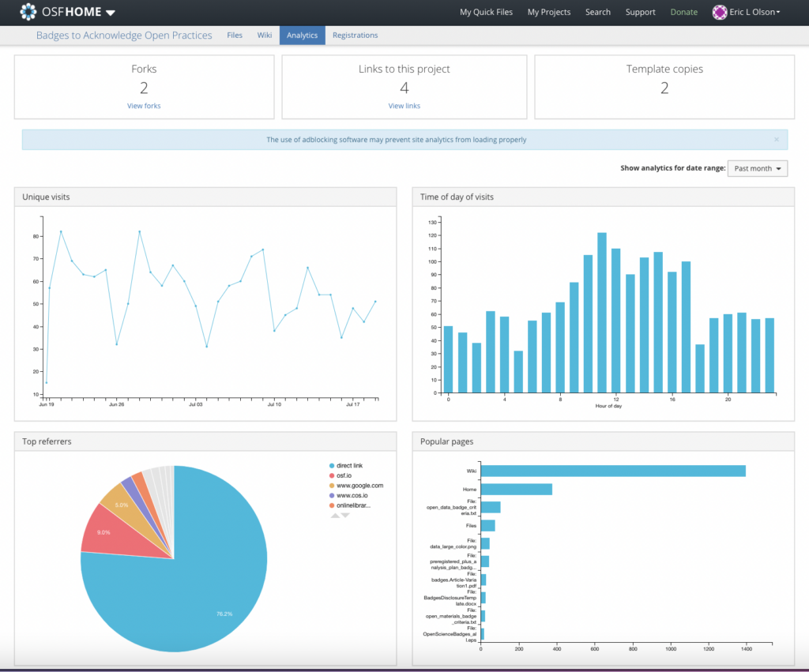Screen dimensions: 809x672
Task: Click the data_large_color.png file label
Action: (453, 543)
